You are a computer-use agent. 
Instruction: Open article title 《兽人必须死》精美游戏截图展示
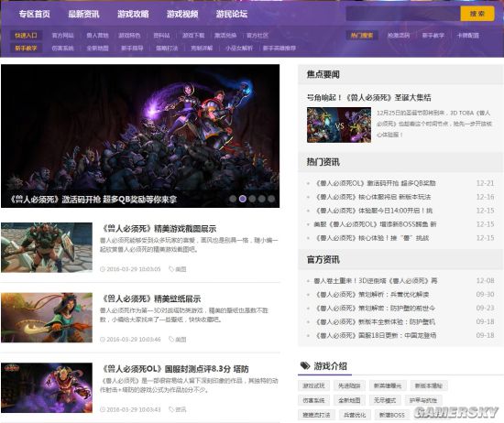pyautogui.click(x=159, y=229)
